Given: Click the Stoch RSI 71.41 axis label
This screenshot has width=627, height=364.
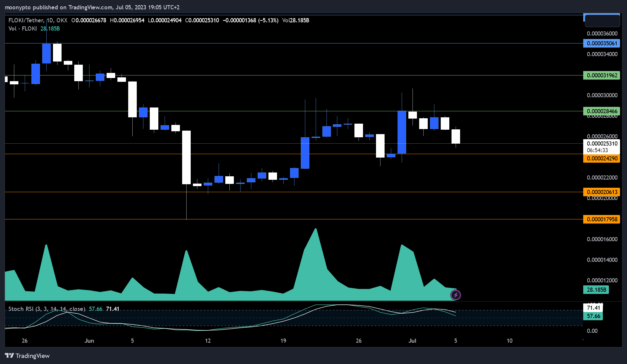Looking at the screenshot, I should point(593,308).
